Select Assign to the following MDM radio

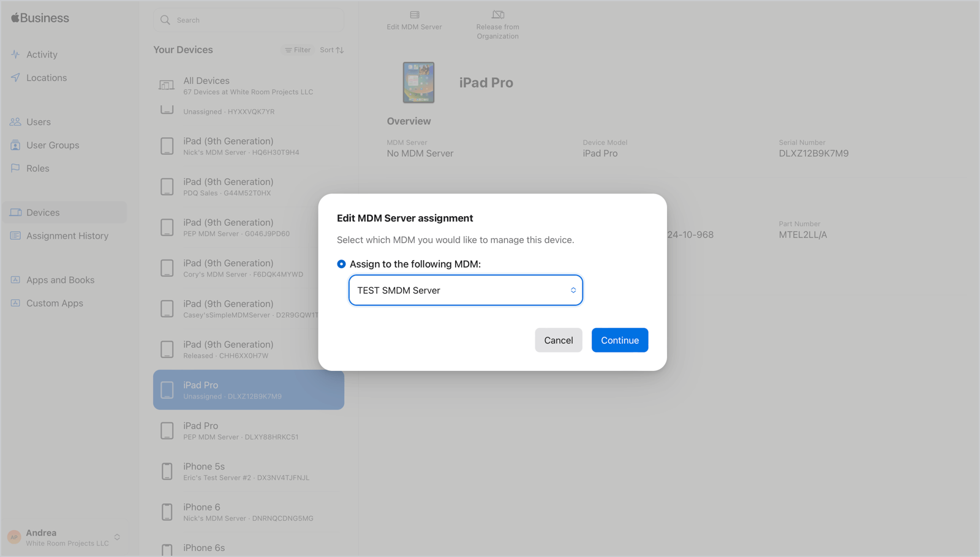(x=341, y=264)
